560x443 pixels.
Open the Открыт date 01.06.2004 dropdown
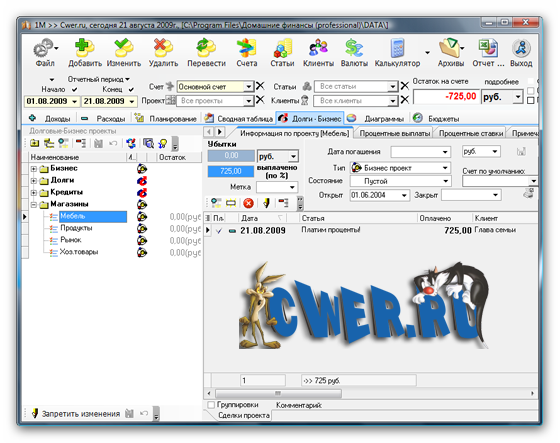pyautogui.click(x=404, y=195)
